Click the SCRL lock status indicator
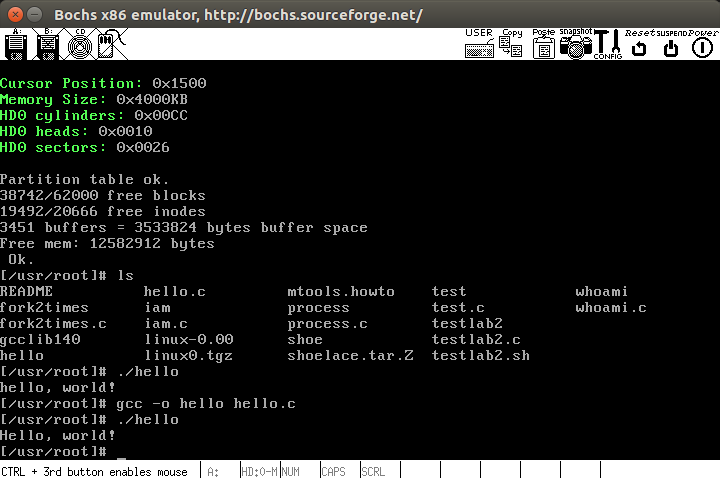This screenshot has height=478, width=720. [x=373, y=470]
